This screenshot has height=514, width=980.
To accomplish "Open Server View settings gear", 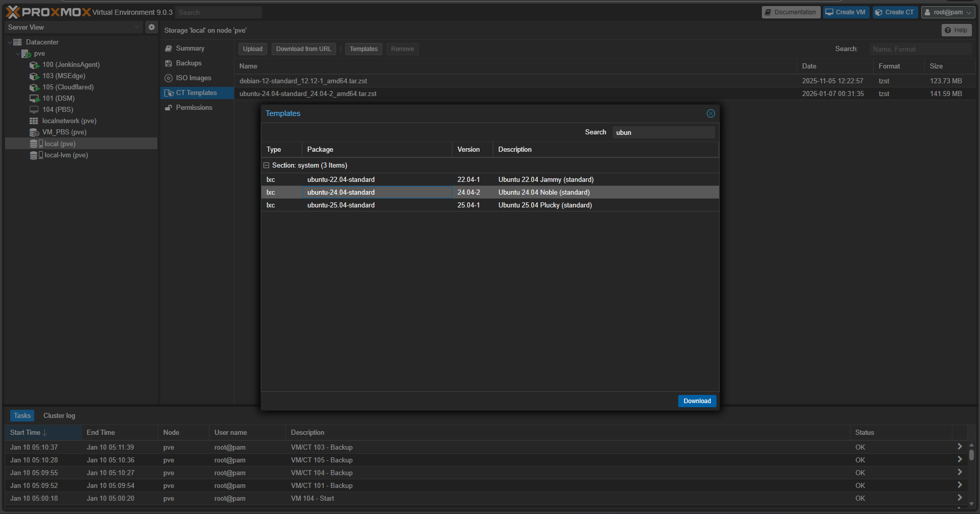I will (152, 27).
